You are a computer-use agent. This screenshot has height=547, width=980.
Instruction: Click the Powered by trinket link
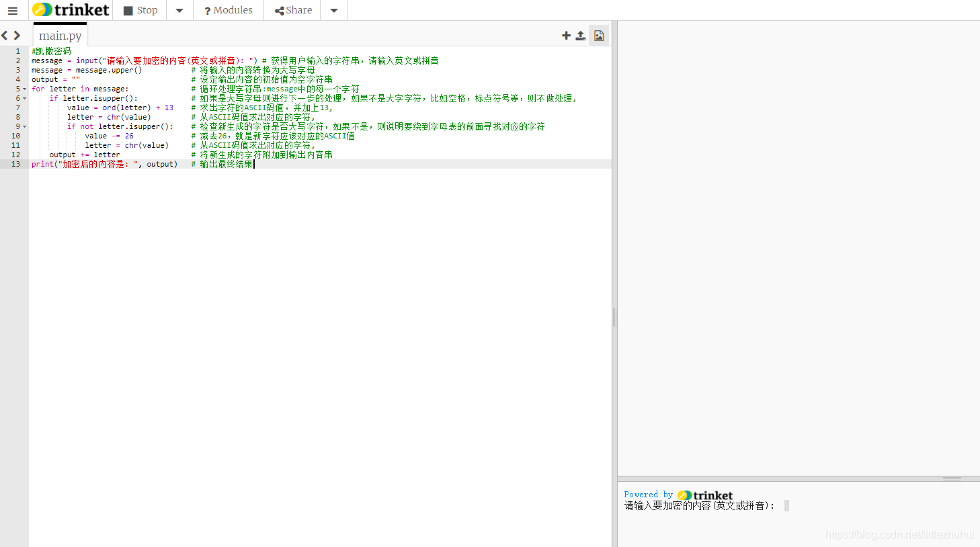coord(678,495)
